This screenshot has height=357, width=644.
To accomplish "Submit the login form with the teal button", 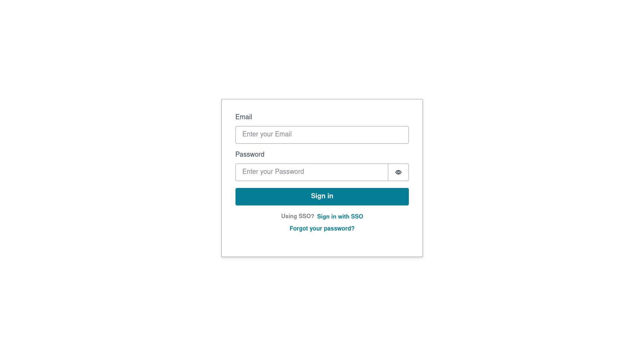I will [322, 197].
